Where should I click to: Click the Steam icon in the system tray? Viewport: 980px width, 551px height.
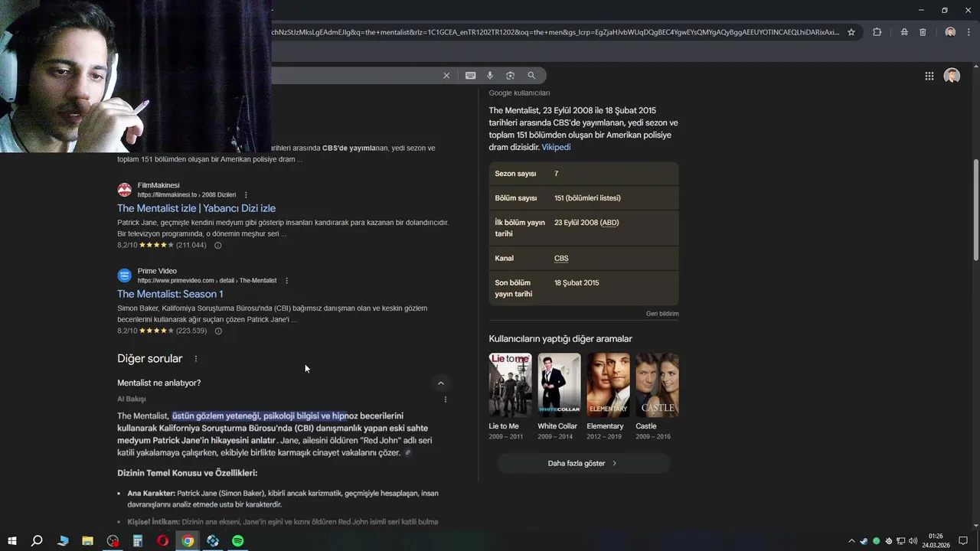pos(864,541)
